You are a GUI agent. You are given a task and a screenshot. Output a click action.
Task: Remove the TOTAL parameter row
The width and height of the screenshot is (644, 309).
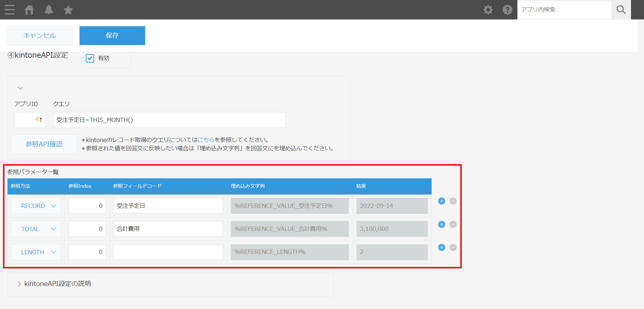coord(453,224)
